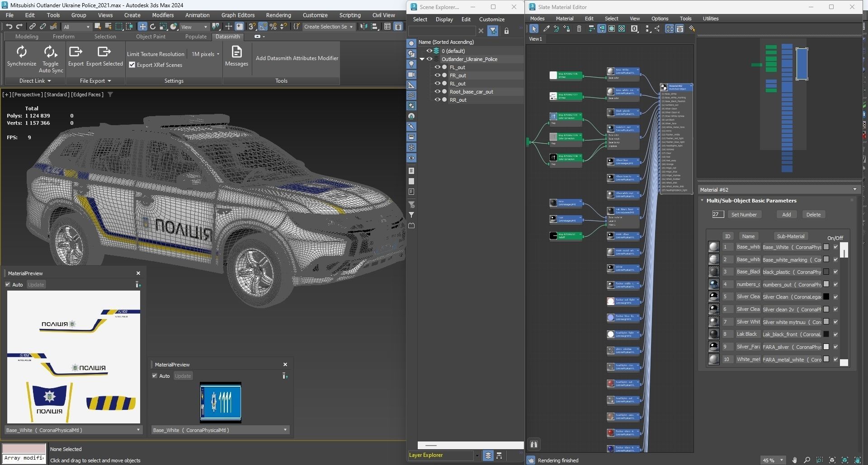868x465 pixels.
Task: Expand the Direct Link dropdown
Action: click(35, 80)
